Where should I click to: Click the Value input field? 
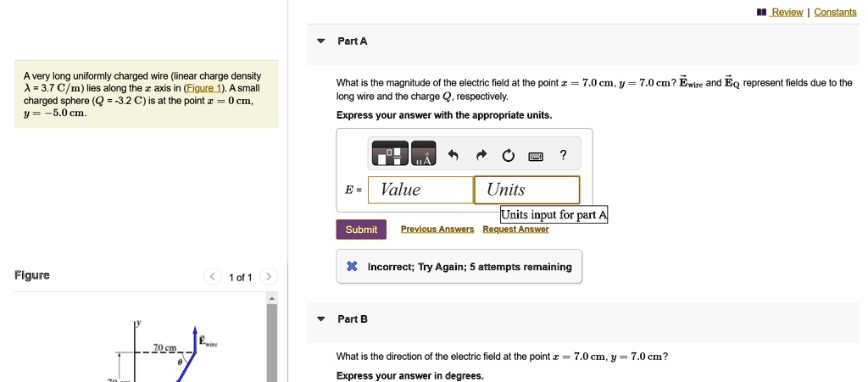tap(420, 190)
